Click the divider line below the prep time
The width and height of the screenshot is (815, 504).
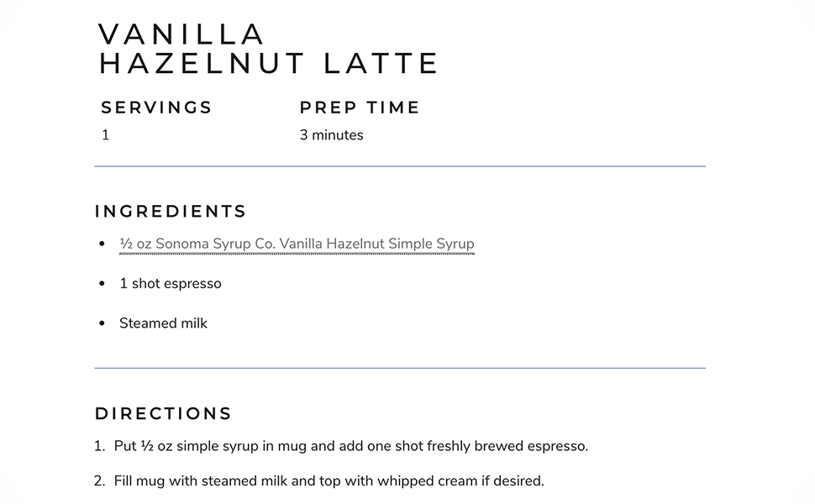click(x=400, y=166)
